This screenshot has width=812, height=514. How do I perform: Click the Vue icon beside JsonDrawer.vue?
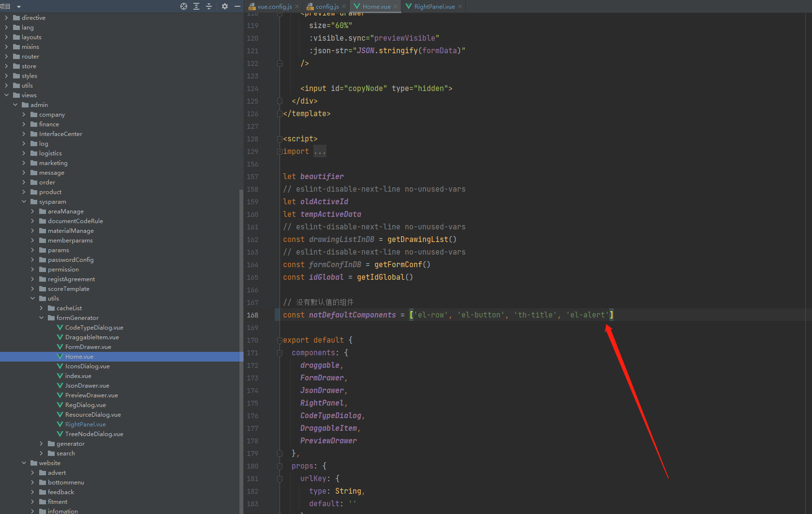click(60, 386)
